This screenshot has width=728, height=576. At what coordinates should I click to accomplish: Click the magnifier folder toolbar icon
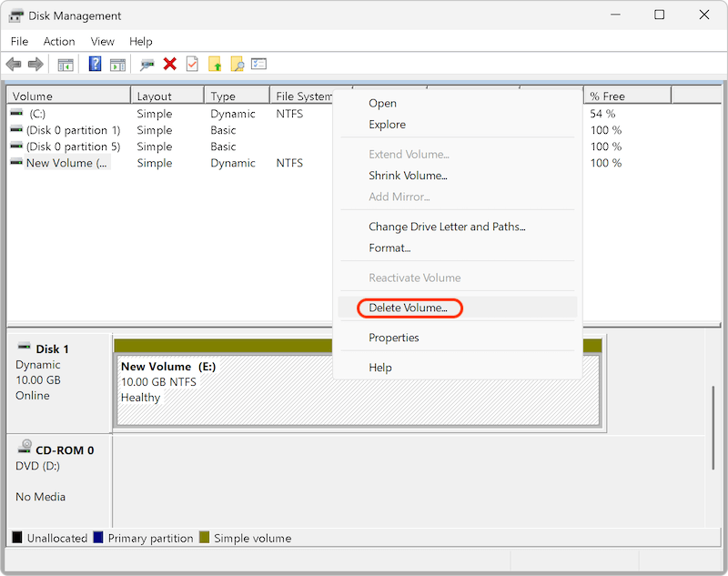[x=238, y=64]
